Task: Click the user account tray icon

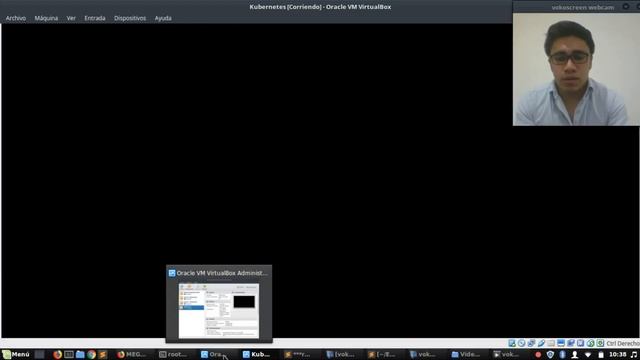Action: pyautogui.click(x=575, y=355)
